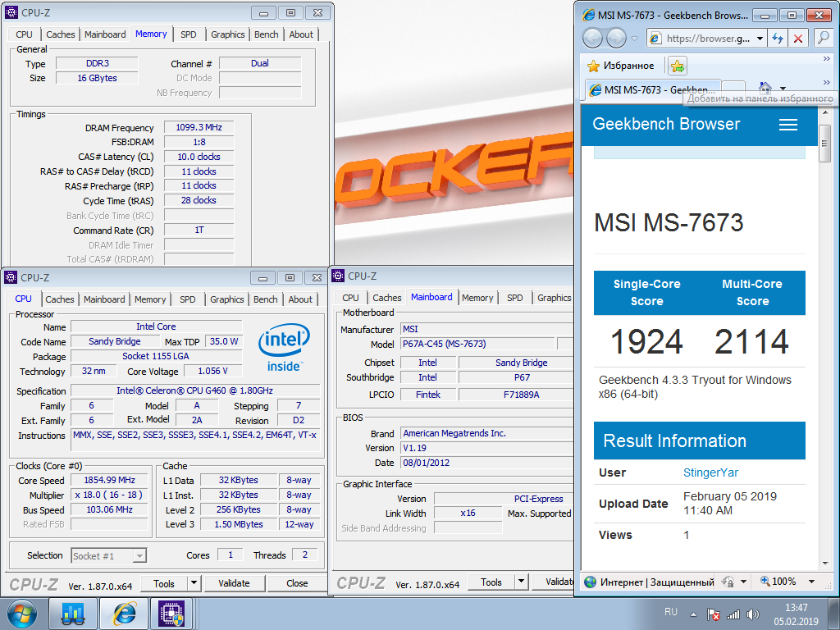
Task: Click Validate in the CPU window
Action: [234, 583]
